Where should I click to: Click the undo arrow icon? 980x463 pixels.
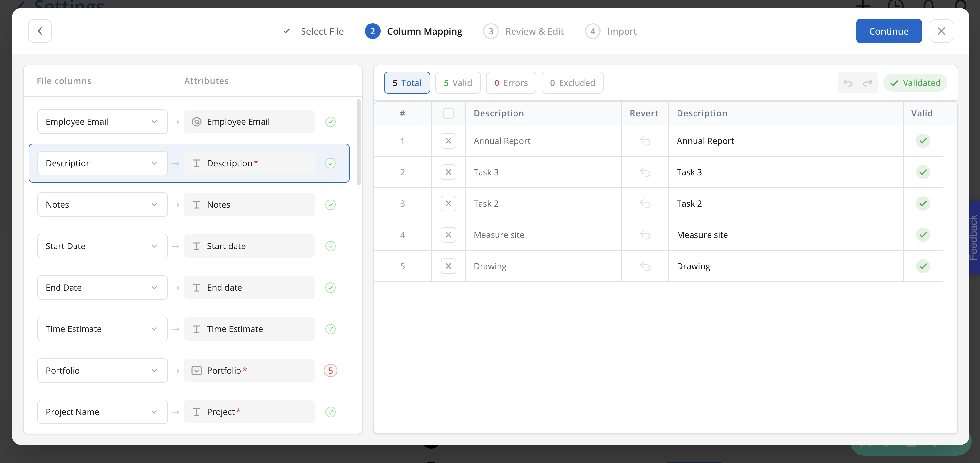coord(848,83)
